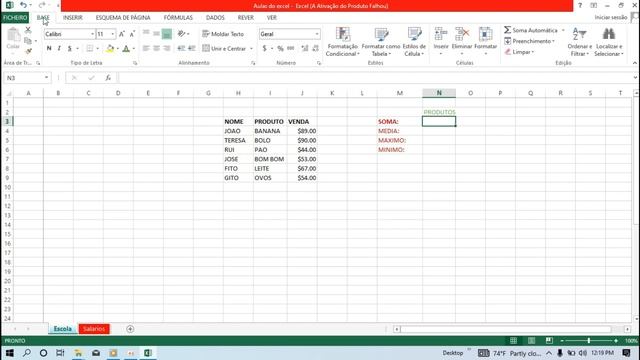The image size is (640, 360).
Task: Toggle align text right
Action: [167, 48]
